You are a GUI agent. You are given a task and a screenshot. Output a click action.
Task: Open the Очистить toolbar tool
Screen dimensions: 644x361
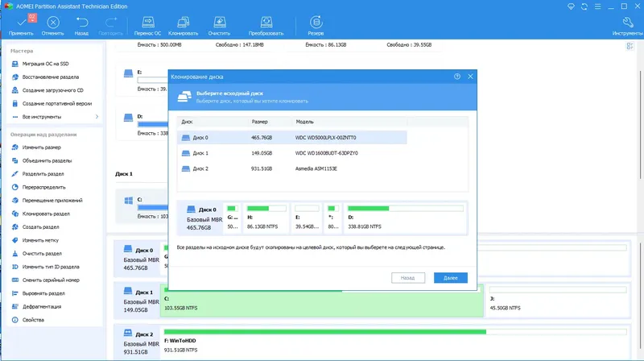point(219,26)
